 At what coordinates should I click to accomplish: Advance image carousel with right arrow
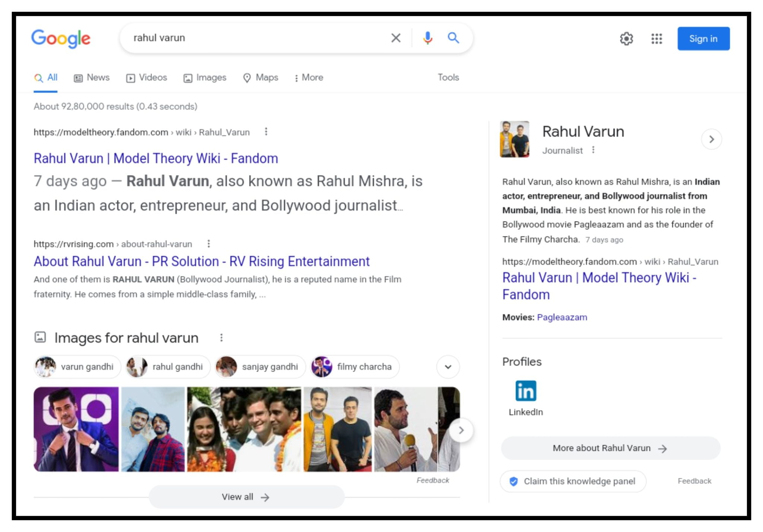coord(461,430)
